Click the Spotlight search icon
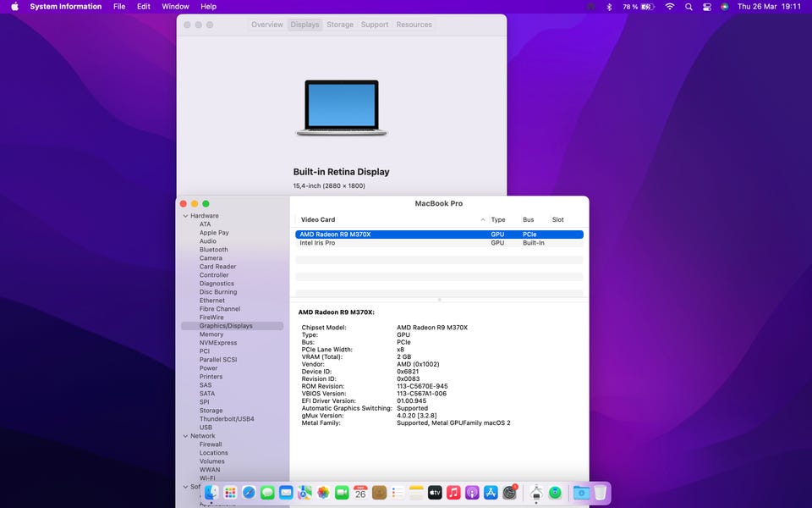This screenshot has width=812, height=508. tap(689, 7)
